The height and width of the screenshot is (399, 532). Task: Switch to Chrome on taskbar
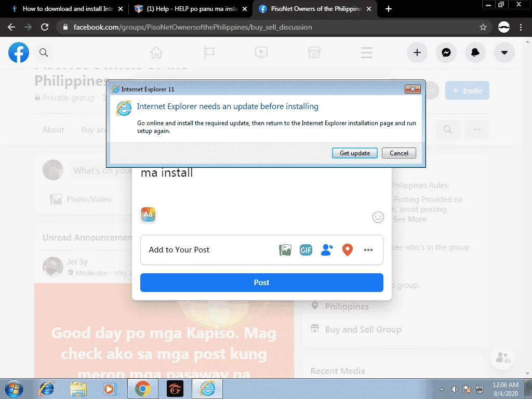pos(142,389)
